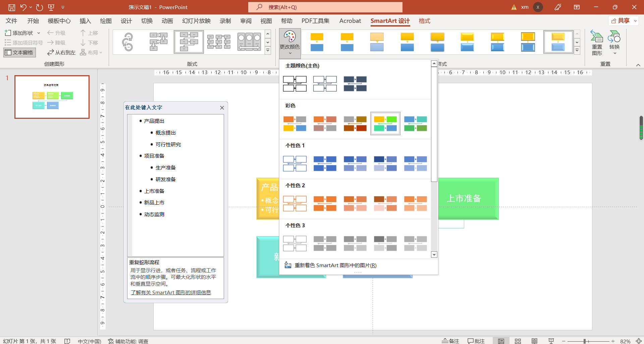The width and height of the screenshot is (644, 344).
Task: Open the Add Shape (添加形状) dropdown arrow
Action: [39, 33]
